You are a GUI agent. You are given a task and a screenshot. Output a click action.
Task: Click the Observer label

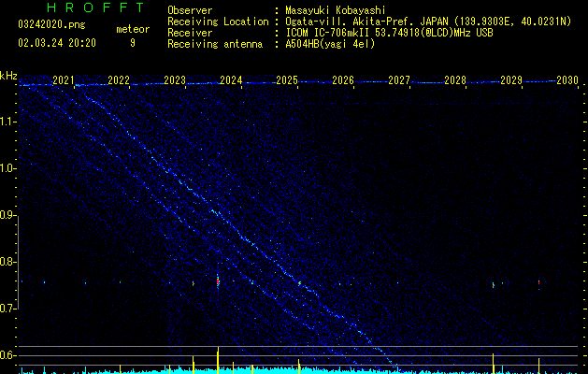tap(190, 10)
